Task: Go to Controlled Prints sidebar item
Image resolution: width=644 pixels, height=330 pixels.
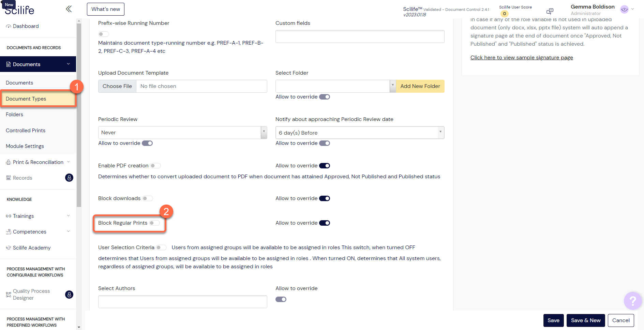Action: tap(26, 131)
